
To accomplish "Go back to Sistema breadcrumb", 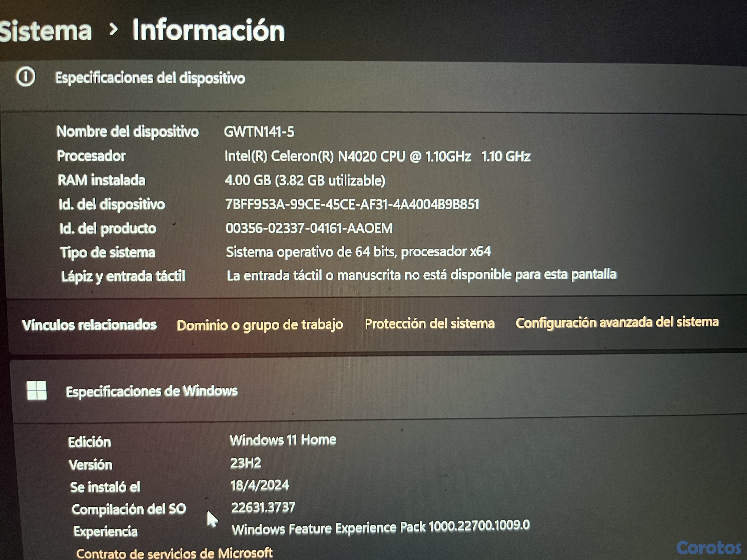I will (46, 31).
